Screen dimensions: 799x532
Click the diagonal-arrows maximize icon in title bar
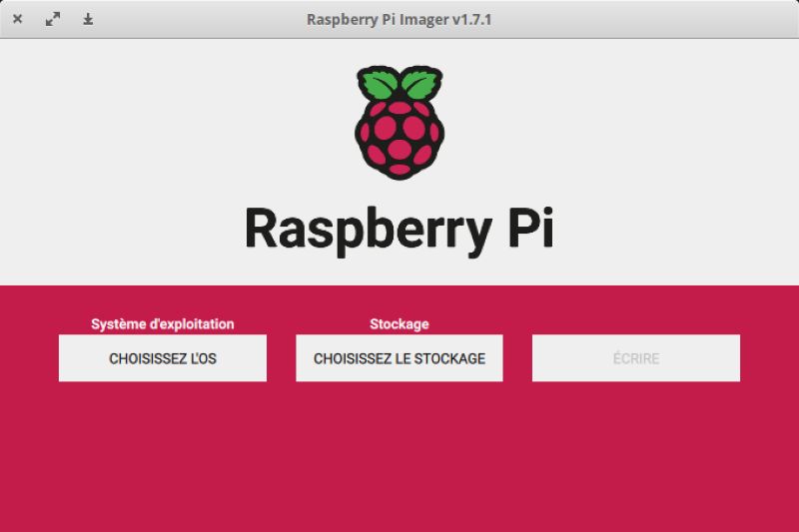point(53,19)
